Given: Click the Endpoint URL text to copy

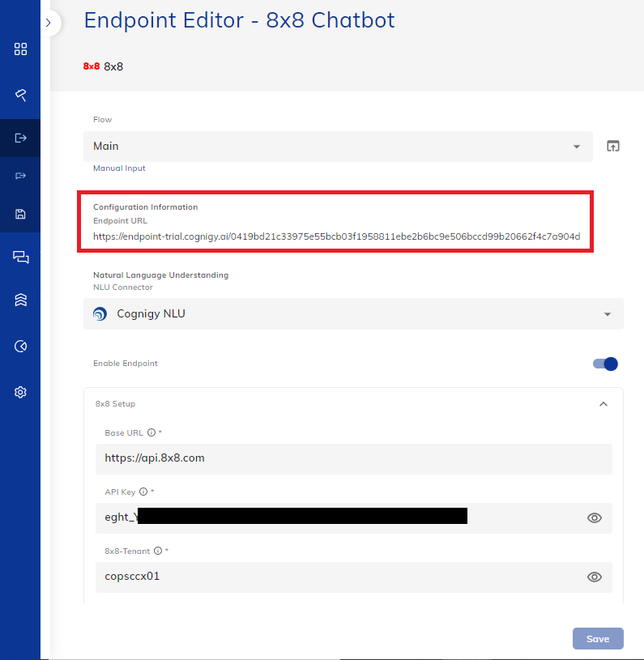Looking at the screenshot, I should 336,236.
